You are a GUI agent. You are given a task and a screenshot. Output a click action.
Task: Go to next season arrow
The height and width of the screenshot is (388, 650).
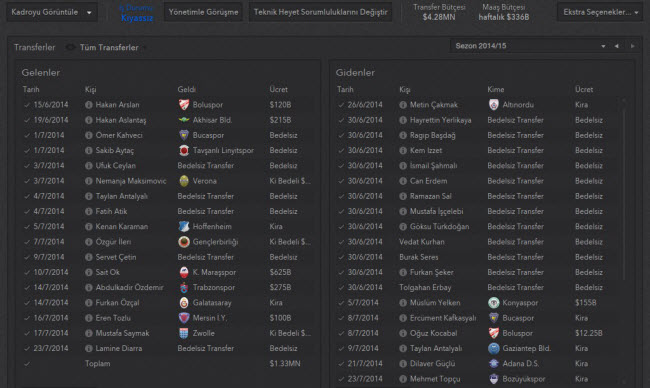click(633, 46)
